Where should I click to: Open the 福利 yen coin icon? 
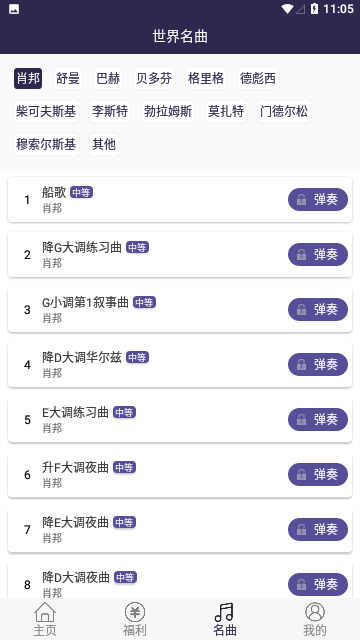pyautogui.click(x=135, y=613)
